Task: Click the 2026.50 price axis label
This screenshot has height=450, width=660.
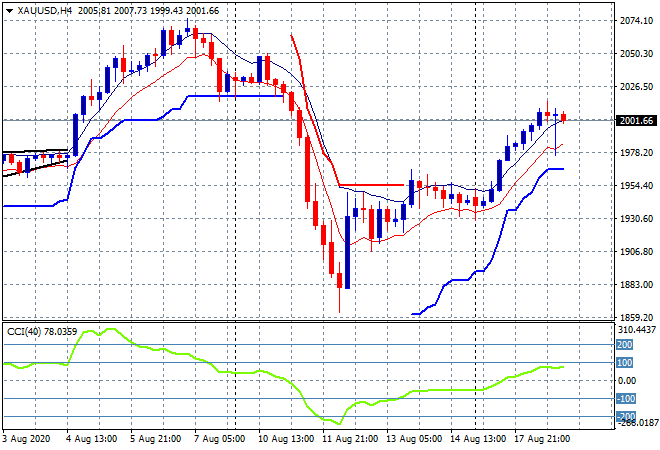Action: [x=636, y=87]
